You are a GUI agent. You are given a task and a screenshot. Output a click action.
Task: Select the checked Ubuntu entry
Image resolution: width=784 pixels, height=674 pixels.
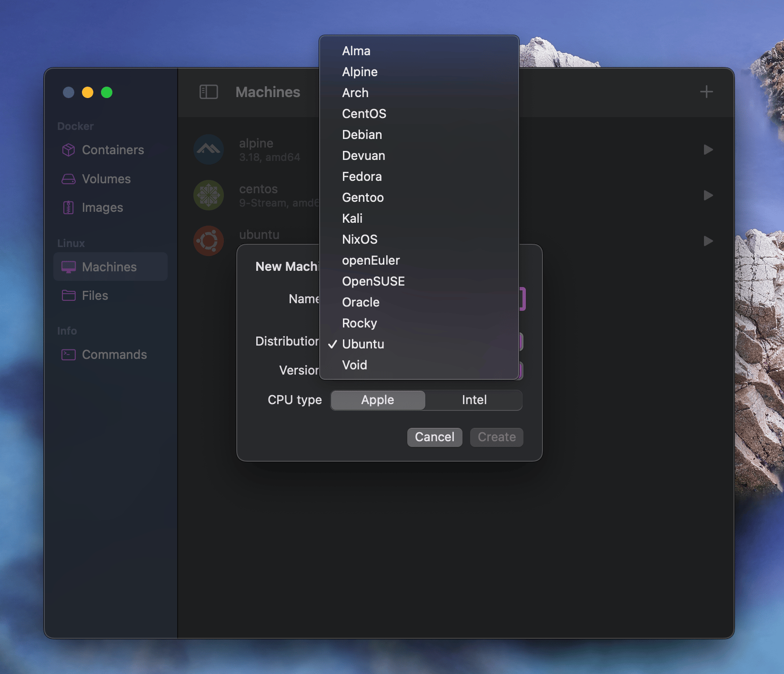(419, 344)
